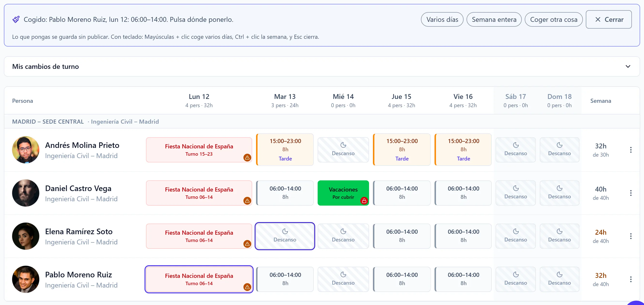Click the warning icon on Elena's Monday holiday cell
The width and height of the screenshot is (644, 305).
click(247, 244)
